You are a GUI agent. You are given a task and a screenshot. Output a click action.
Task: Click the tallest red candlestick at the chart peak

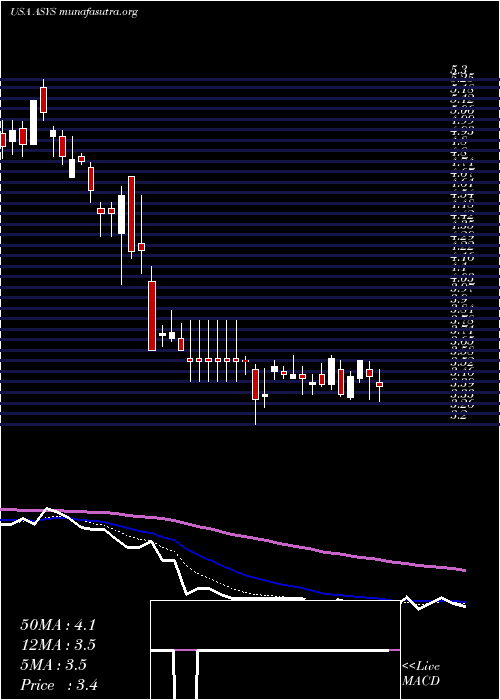(43, 100)
